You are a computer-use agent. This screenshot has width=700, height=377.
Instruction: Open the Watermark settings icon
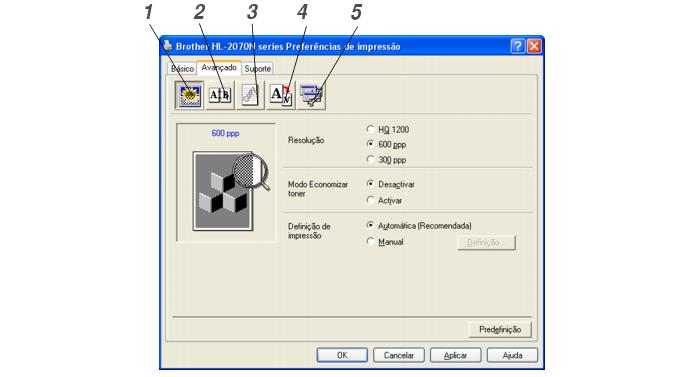(x=250, y=95)
